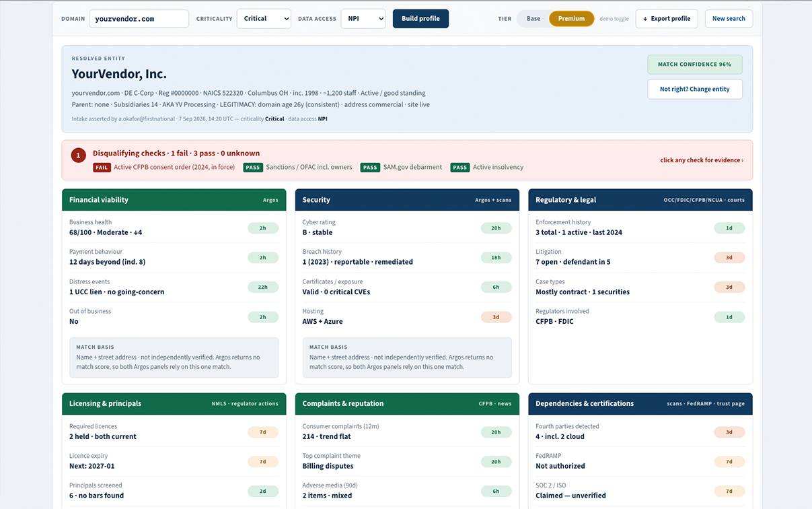The width and height of the screenshot is (812, 509).
Task: Click the Top complaint theme 20h badge
Action: [x=496, y=461]
